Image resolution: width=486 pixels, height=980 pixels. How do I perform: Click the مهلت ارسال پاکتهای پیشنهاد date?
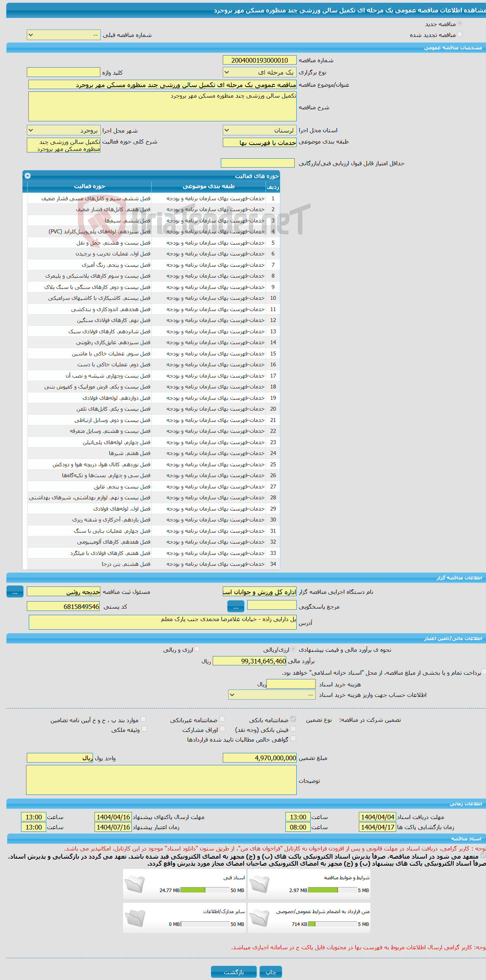113,817
